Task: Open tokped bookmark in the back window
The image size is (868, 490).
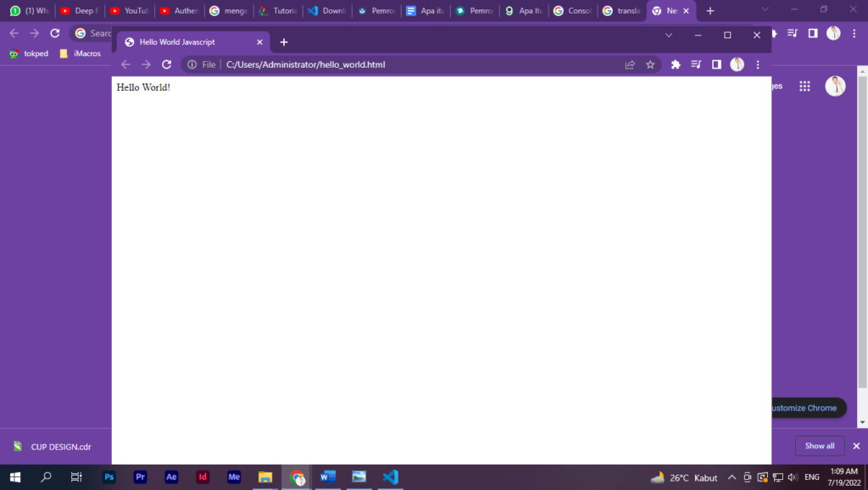Action: pyautogui.click(x=30, y=53)
